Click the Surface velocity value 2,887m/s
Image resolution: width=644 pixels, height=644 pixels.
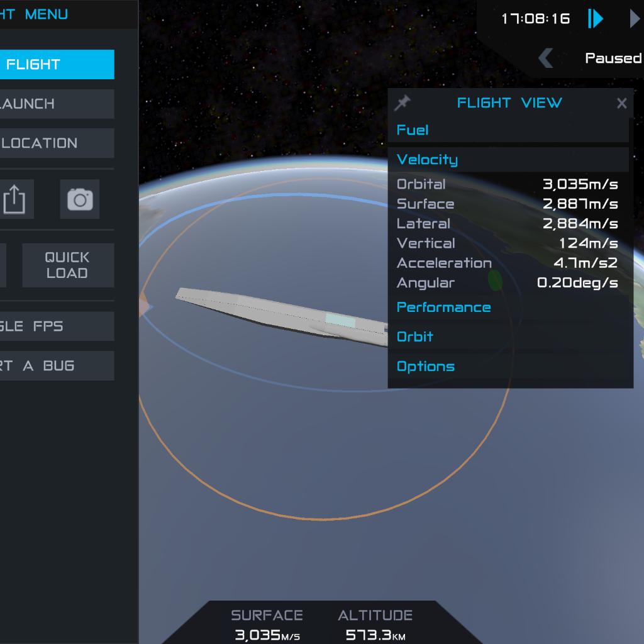click(580, 204)
